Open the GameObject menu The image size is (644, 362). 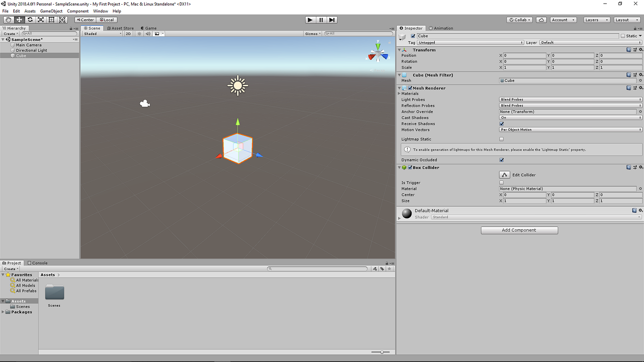(x=51, y=11)
